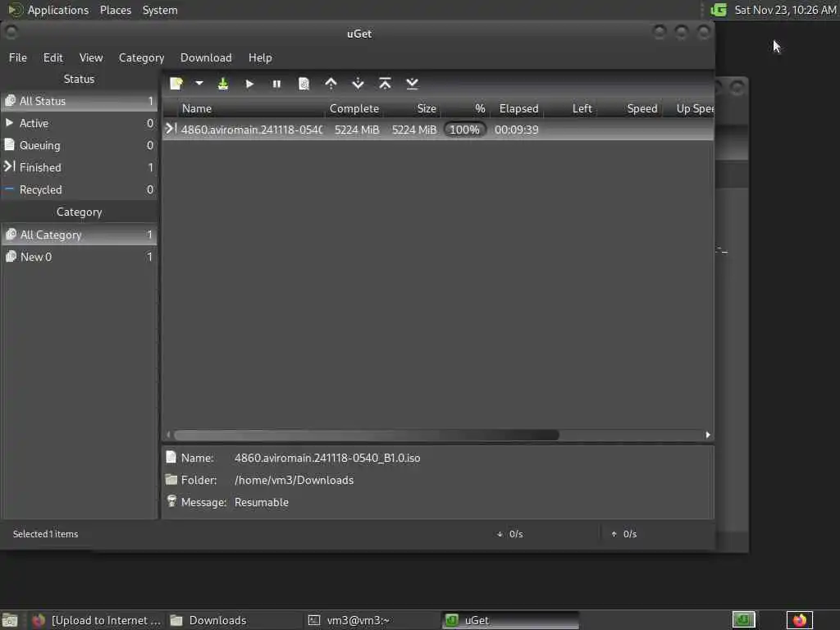
Task: Click the Resumable message text
Action: (262, 503)
